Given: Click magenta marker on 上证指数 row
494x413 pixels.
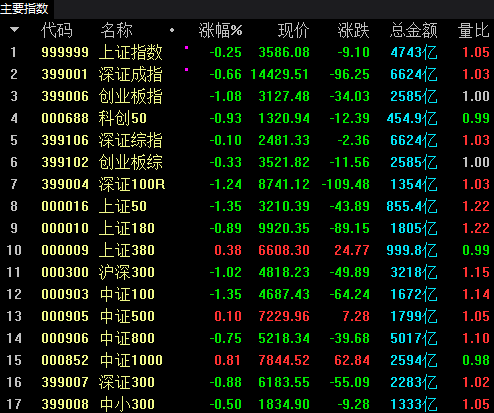Looking at the screenshot, I should 186,48.
